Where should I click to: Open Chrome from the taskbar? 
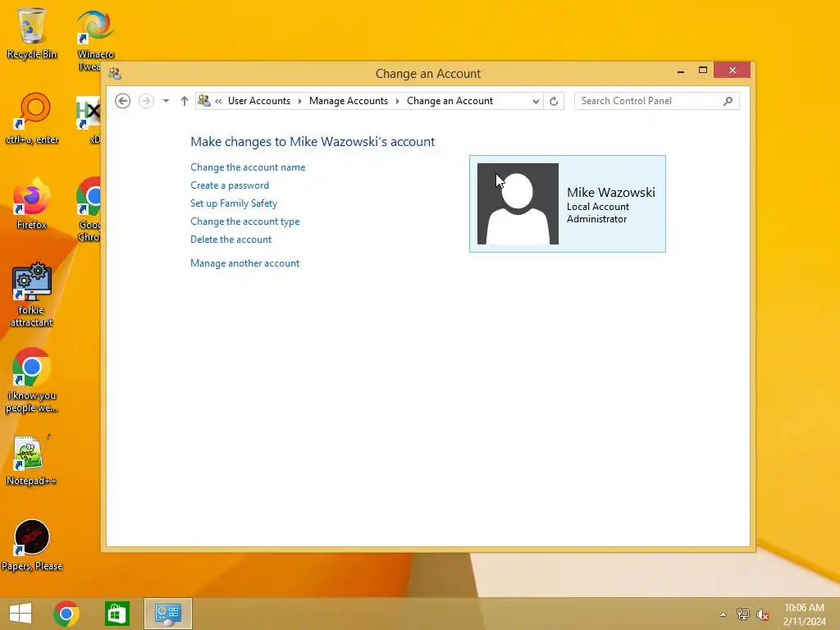(x=66, y=614)
